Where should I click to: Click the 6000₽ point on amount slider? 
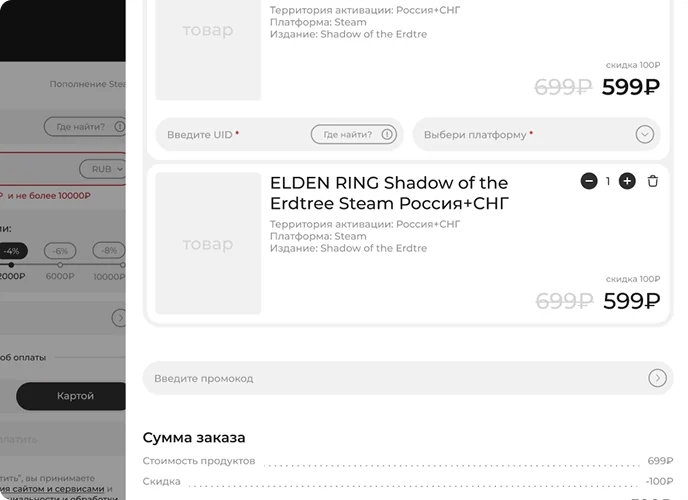(60, 265)
